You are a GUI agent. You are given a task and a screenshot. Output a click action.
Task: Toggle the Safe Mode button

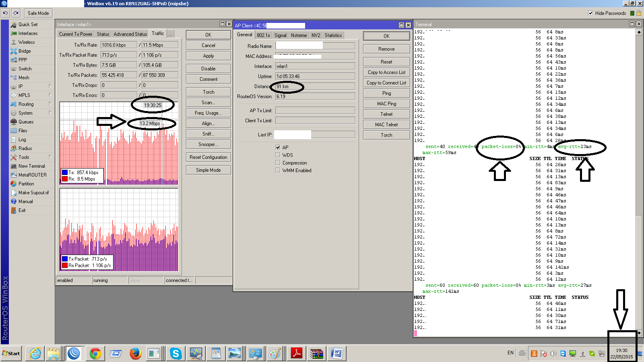click(x=38, y=13)
